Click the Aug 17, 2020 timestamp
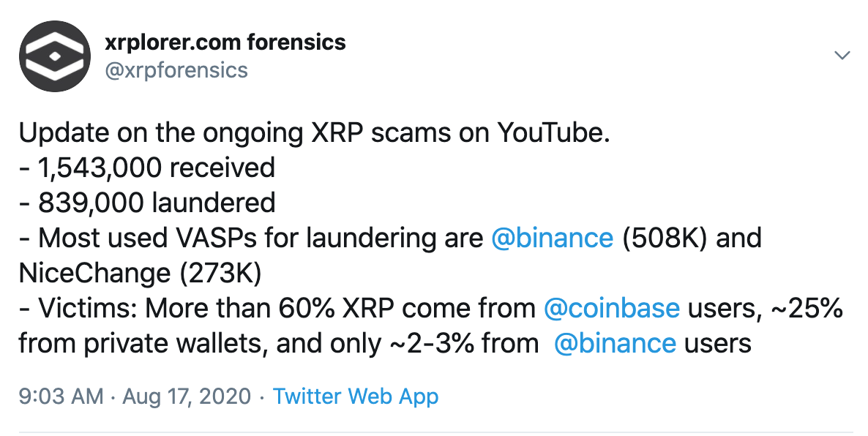 coord(185,396)
